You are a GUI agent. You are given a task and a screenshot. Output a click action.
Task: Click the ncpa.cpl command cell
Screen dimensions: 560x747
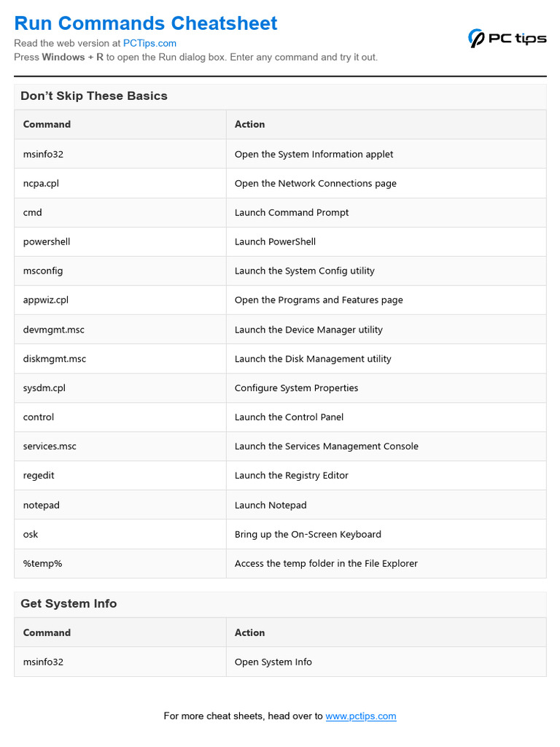coord(41,184)
